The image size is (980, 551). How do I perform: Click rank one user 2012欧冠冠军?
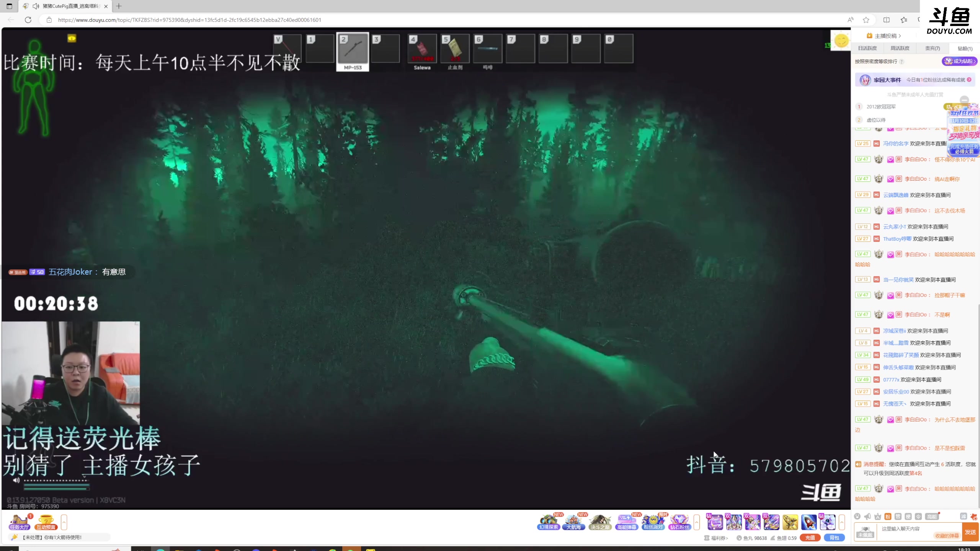(881, 107)
